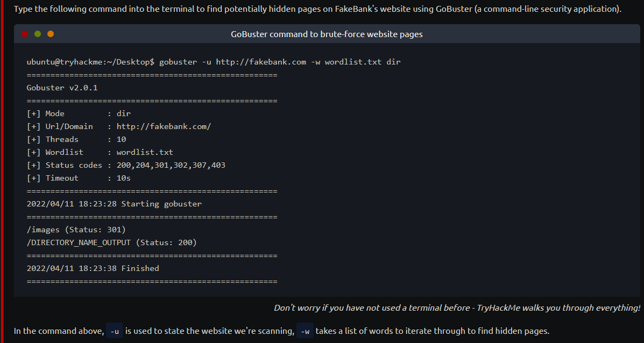The height and width of the screenshot is (343, 644).
Task: Click the Url/Domain output line
Action: click(119, 126)
